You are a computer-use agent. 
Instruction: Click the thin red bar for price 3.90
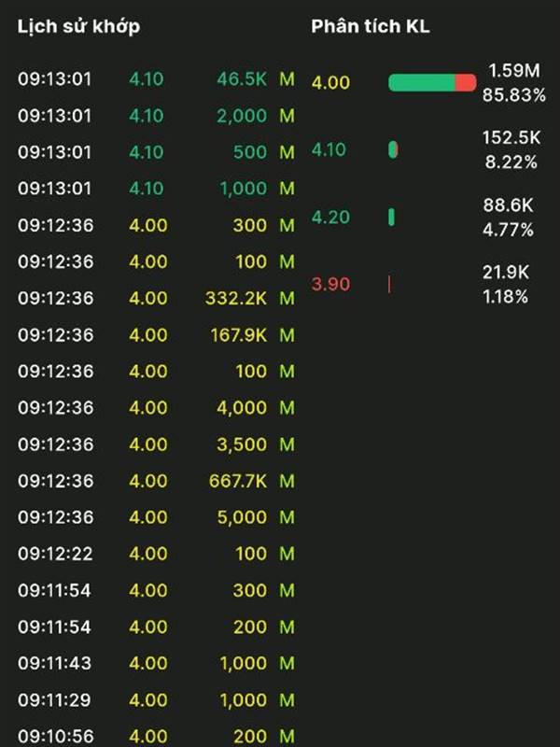tap(389, 284)
